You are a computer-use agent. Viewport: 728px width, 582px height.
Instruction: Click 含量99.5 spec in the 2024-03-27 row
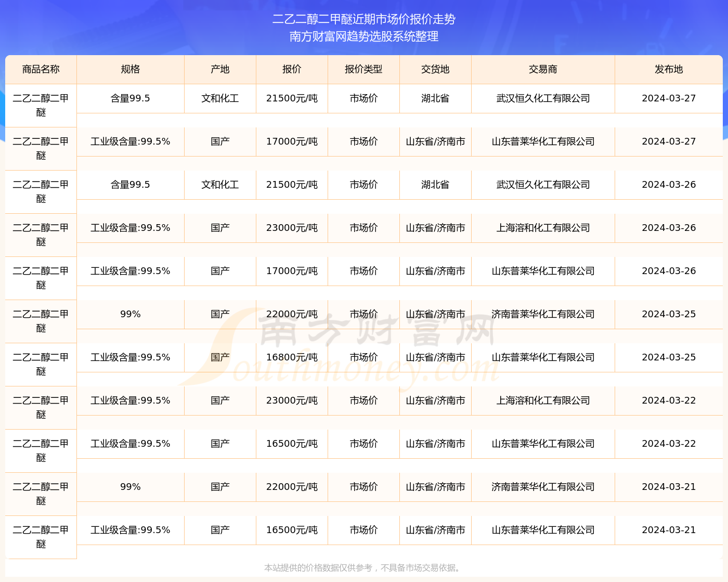131,98
